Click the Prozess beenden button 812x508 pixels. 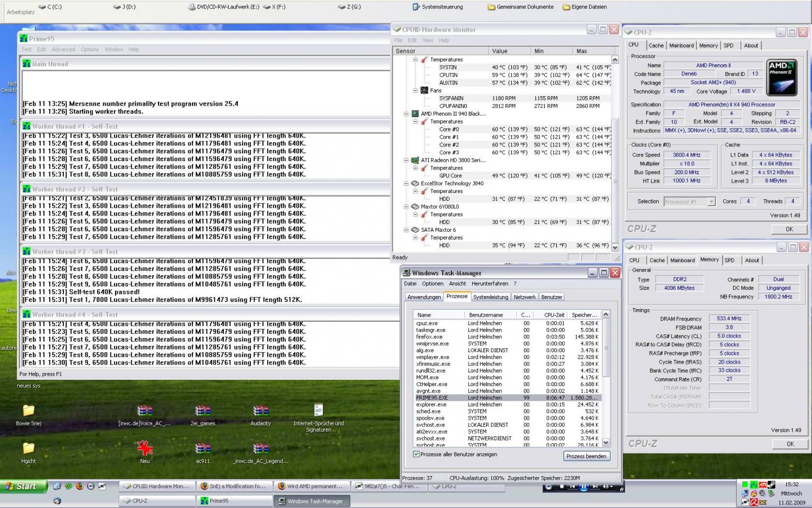pyautogui.click(x=586, y=456)
